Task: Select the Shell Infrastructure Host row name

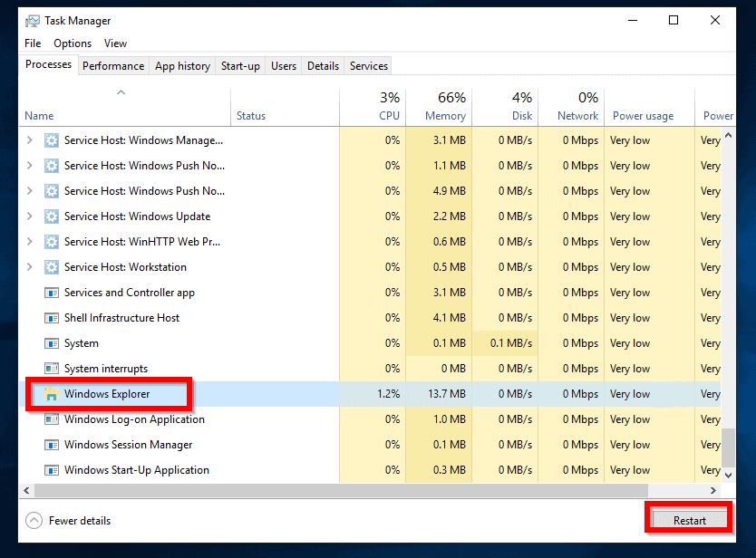Action: pos(122,318)
